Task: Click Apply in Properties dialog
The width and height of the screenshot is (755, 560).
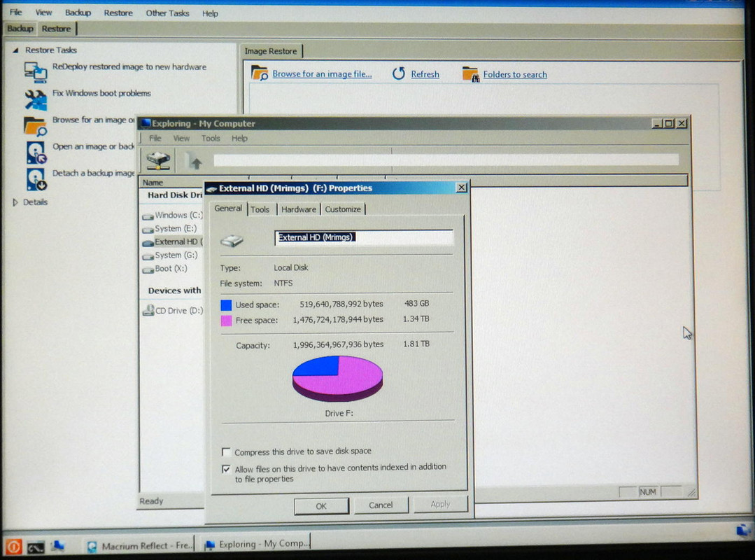Action: pyautogui.click(x=440, y=504)
